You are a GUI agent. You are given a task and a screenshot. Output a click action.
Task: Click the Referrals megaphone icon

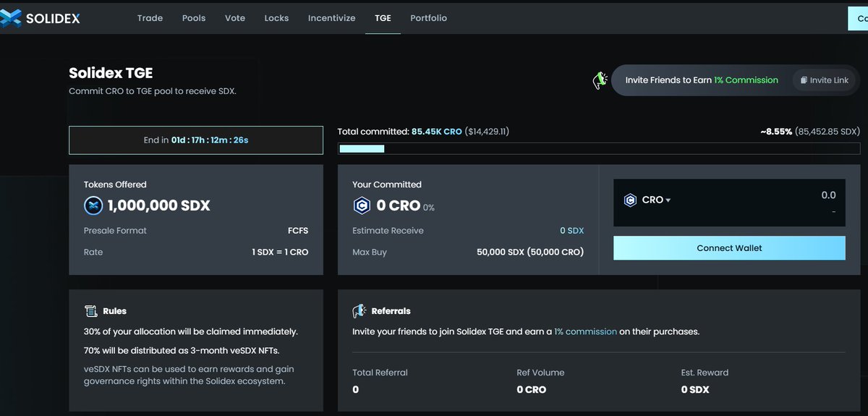click(359, 311)
